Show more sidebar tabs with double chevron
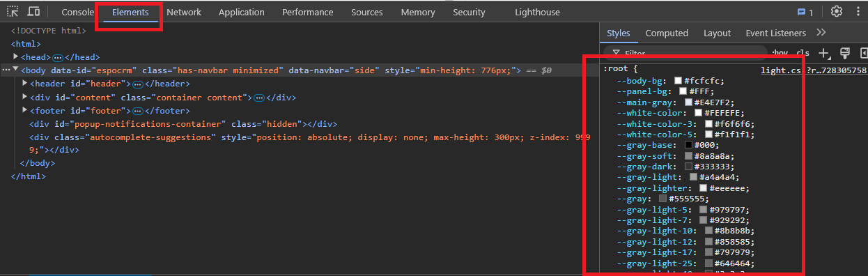This screenshot has width=868, height=276. coord(821,33)
